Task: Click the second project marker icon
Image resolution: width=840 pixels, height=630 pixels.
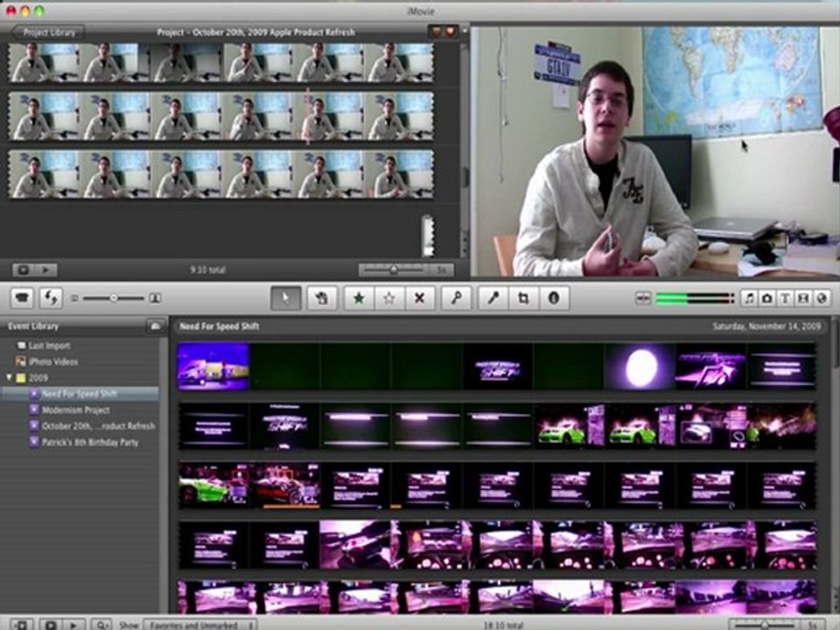Action: (x=451, y=31)
